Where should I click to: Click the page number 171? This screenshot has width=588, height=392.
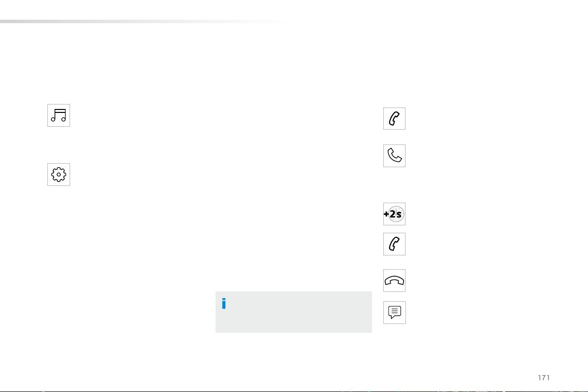[544, 378]
